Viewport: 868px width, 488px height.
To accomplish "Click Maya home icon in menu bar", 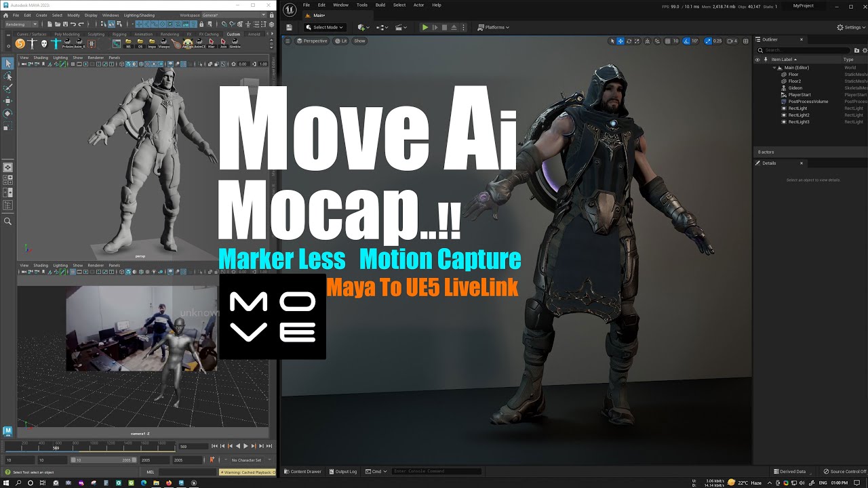I will pyautogui.click(x=5, y=14).
